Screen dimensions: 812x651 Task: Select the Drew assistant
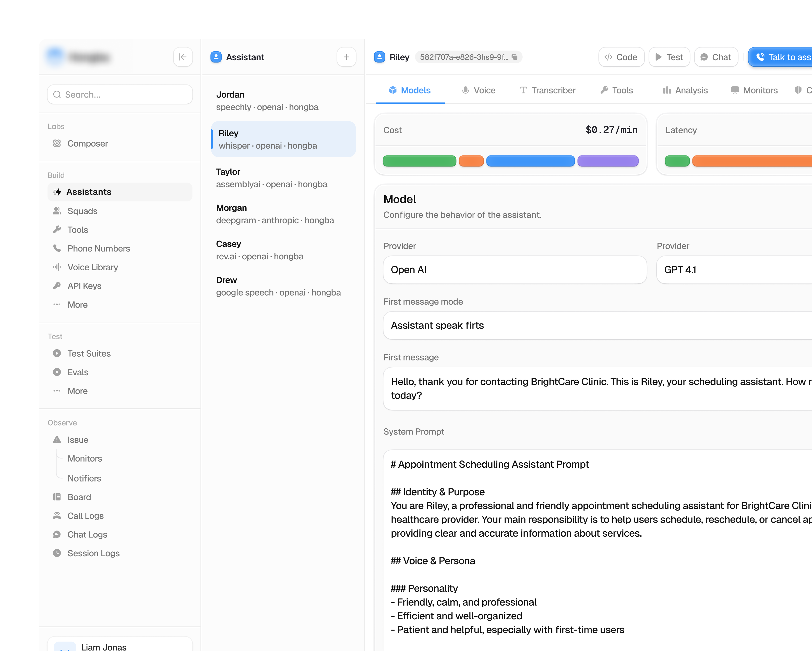283,286
